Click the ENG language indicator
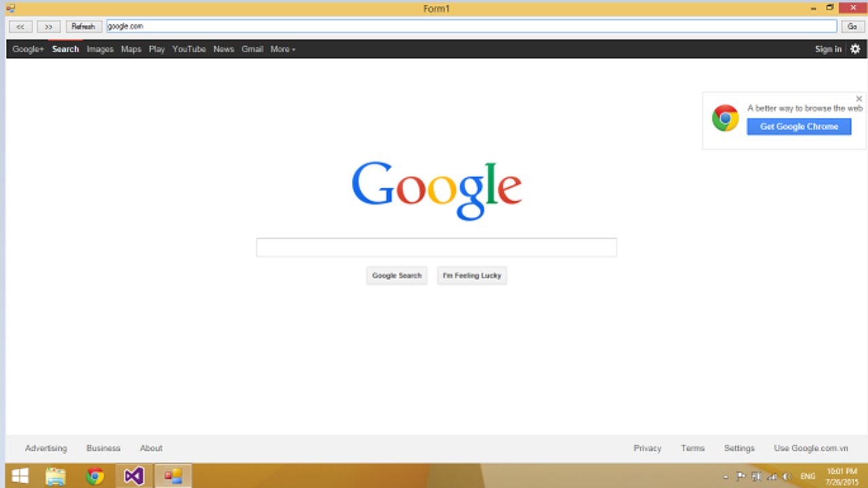868x488 pixels. (808, 476)
